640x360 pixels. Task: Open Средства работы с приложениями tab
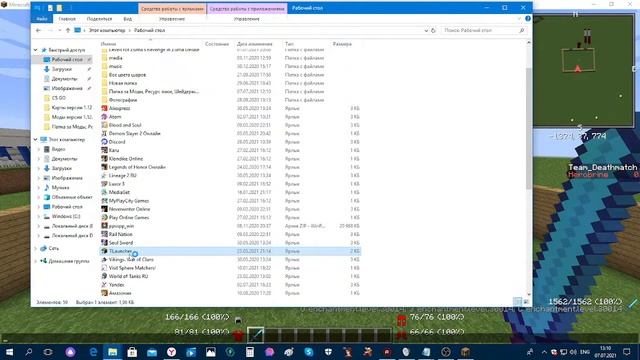click(x=247, y=8)
